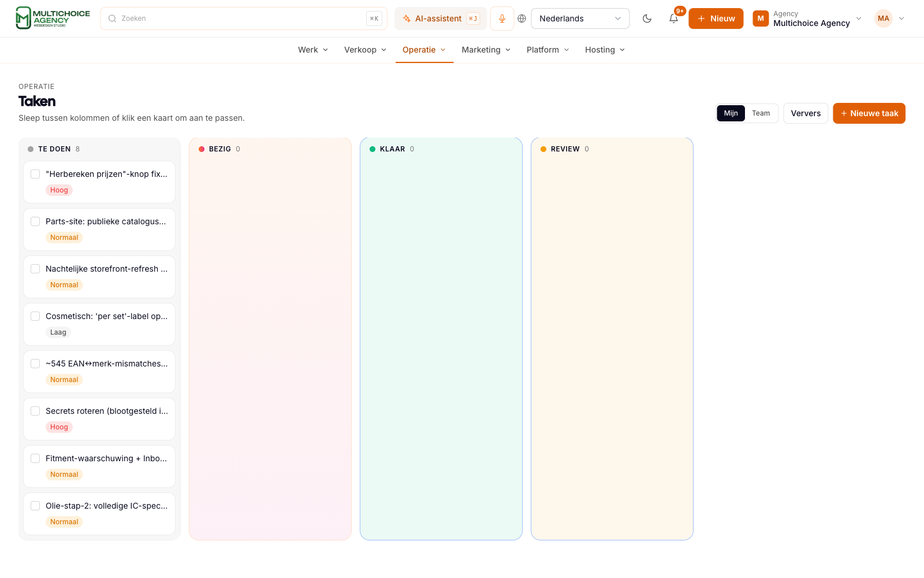Click the MA user avatar
Viewport: 924px width, 578px height.
pyautogui.click(x=883, y=18)
